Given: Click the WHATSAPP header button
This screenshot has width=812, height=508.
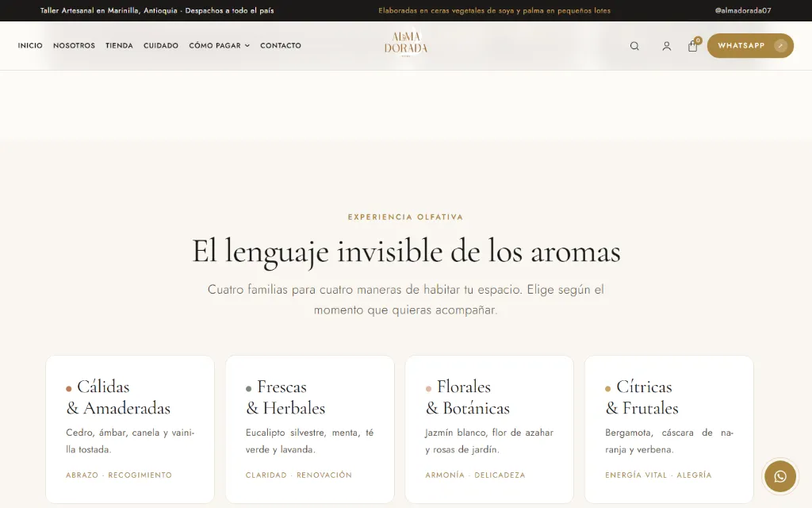Looking at the screenshot, I should 750,45.
